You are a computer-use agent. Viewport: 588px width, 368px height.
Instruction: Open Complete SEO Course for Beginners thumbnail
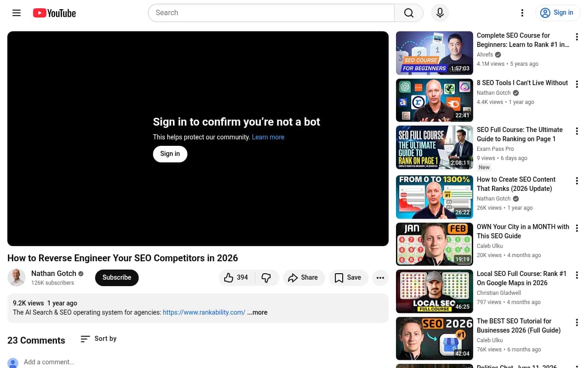pyautogui.click(x=435, y=53)
